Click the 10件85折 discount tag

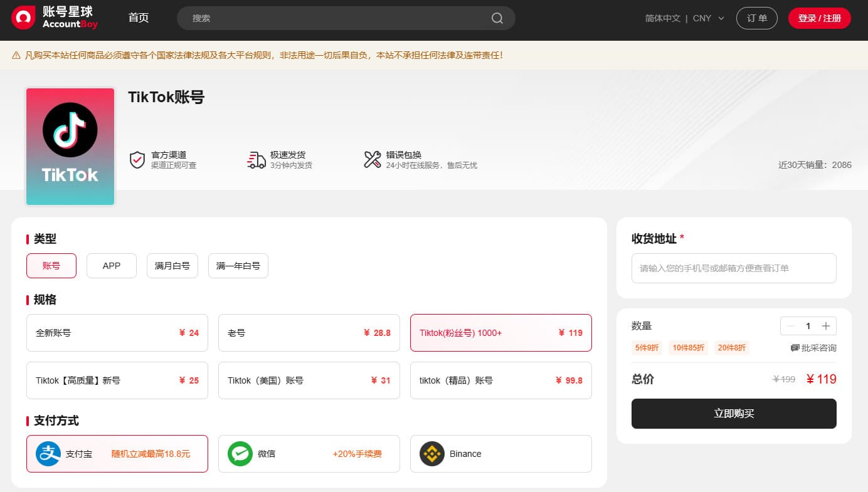tap(689, 348)
